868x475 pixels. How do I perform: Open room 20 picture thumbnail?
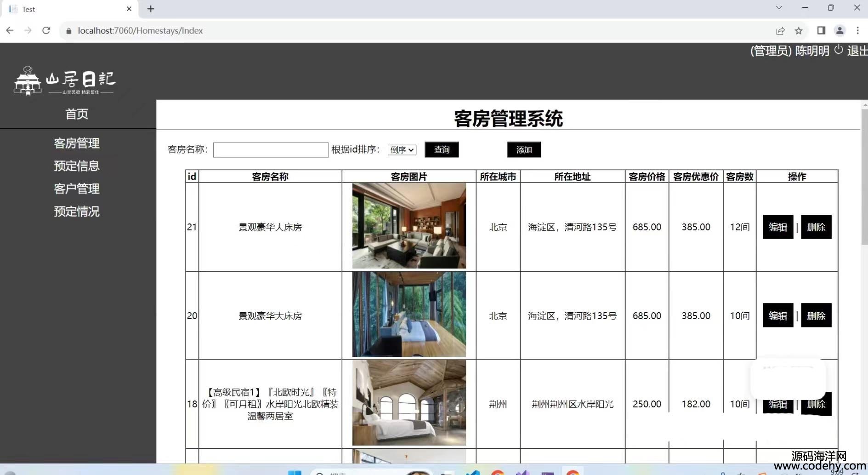(409, 314)
